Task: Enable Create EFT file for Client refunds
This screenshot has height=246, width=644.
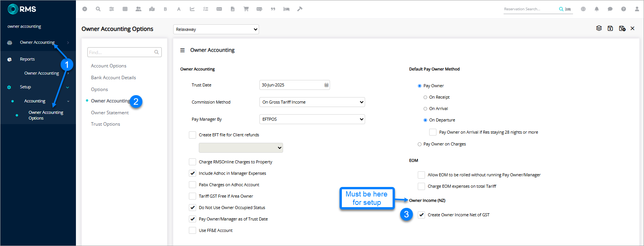Action: 193,135
